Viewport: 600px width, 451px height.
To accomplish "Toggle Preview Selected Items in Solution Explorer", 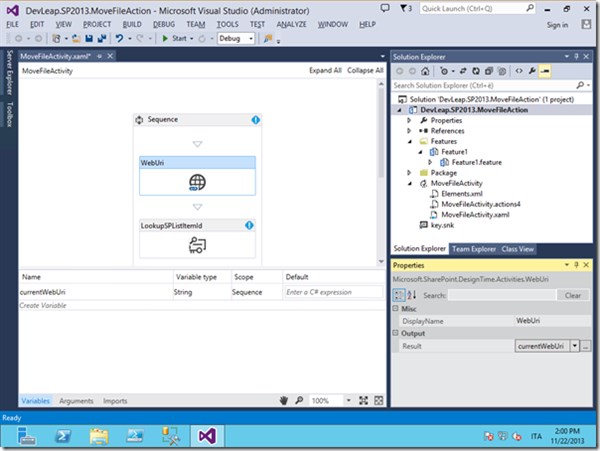I will (x=545, y=71).
